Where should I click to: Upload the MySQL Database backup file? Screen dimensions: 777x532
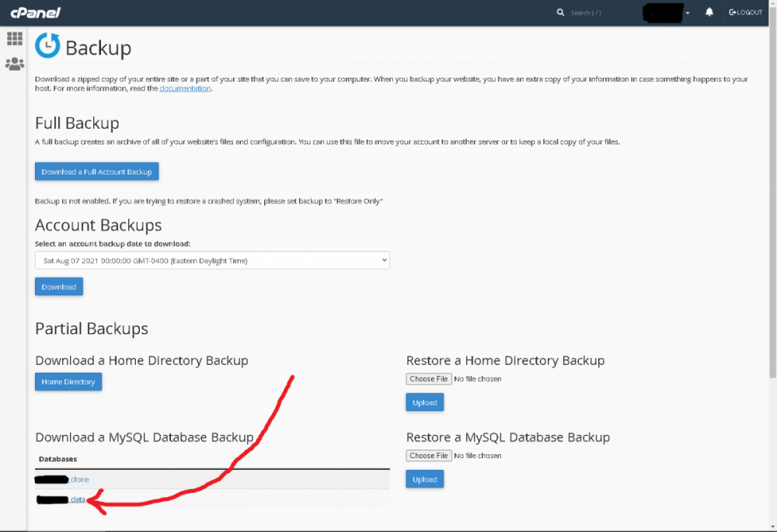[424, 479]
